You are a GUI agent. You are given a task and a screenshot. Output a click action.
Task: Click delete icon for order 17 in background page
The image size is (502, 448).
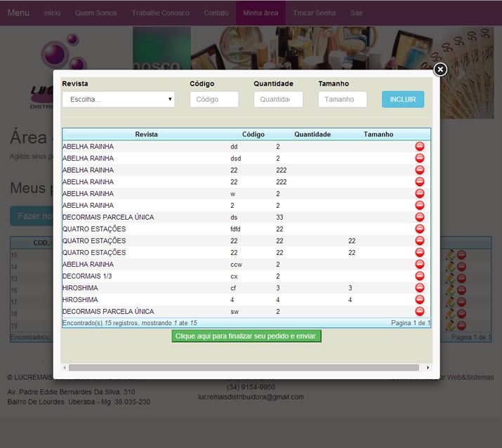461,302
